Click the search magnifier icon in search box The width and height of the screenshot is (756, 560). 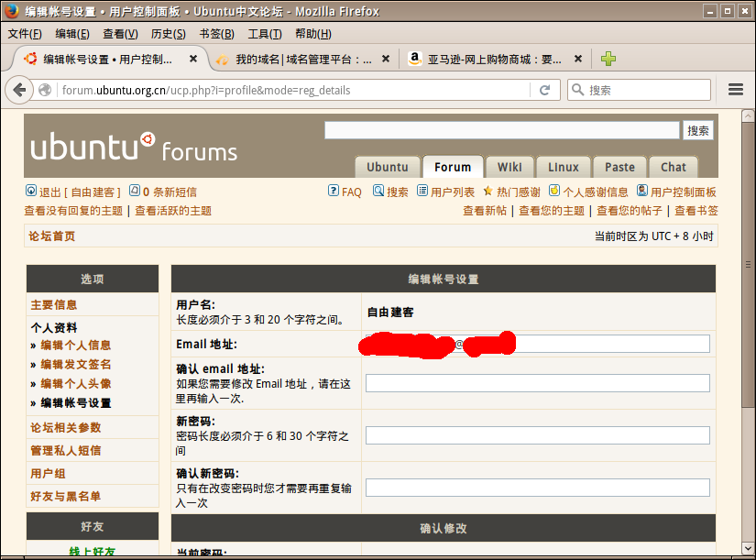[577, 90]
